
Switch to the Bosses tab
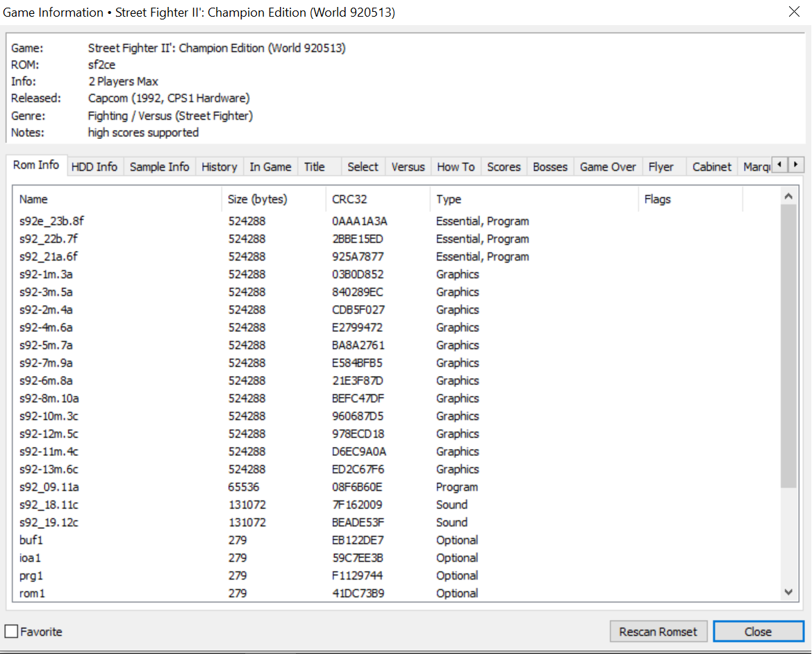pos(550,167)
